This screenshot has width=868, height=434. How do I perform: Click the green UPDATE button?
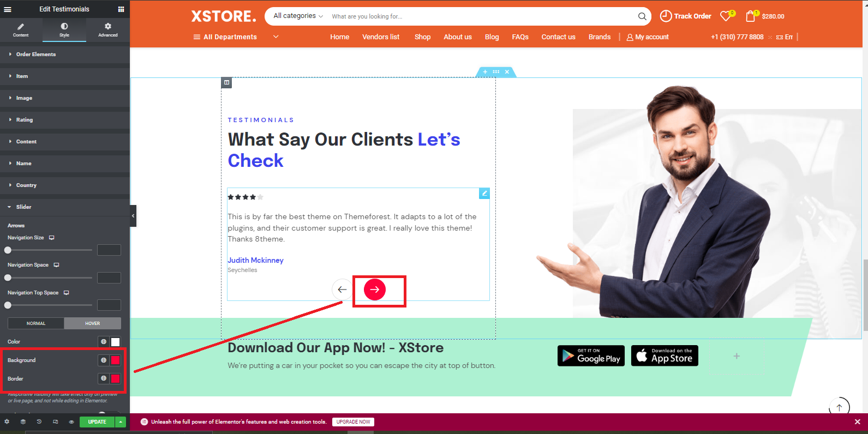pos(97,421)
